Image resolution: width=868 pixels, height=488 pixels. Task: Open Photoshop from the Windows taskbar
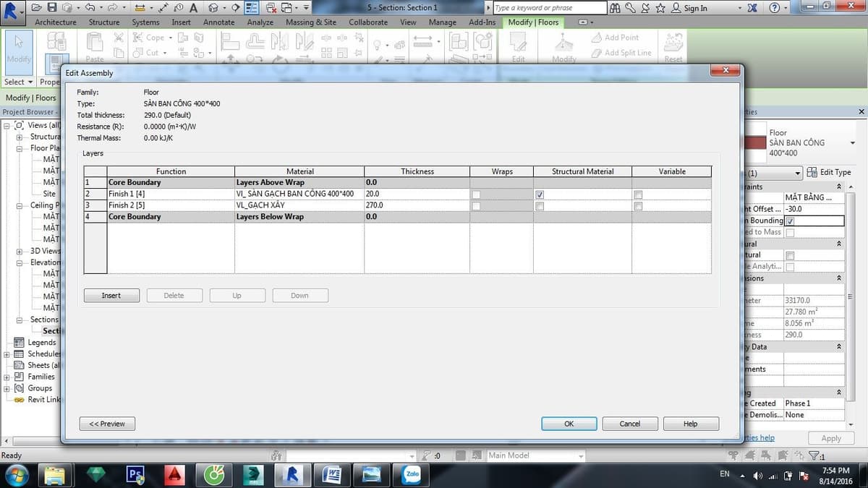pyautogui.click(x=135, y=475)
